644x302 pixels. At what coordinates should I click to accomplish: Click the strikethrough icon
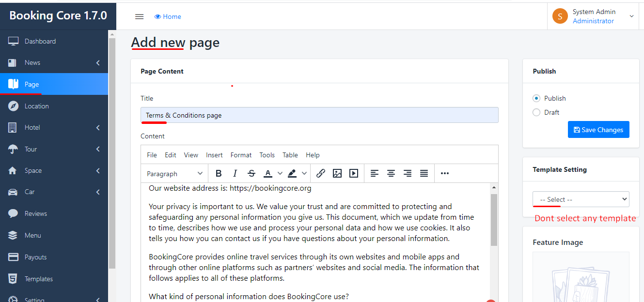[251, 173]
